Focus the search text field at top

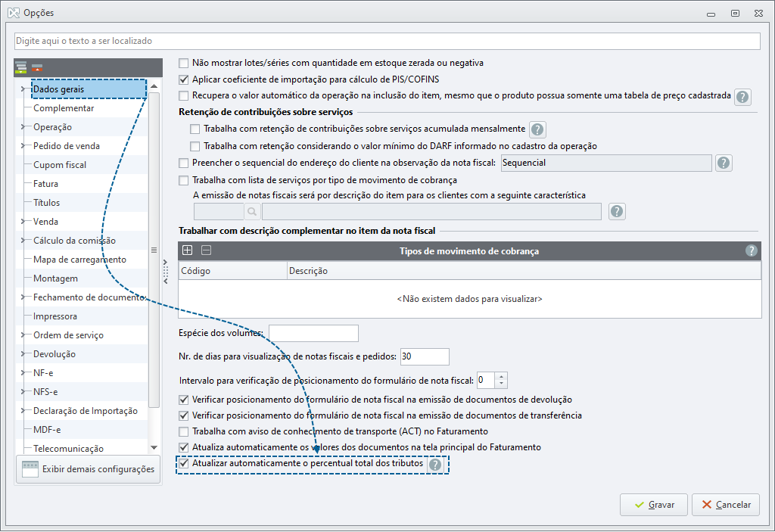coord(387,41)
